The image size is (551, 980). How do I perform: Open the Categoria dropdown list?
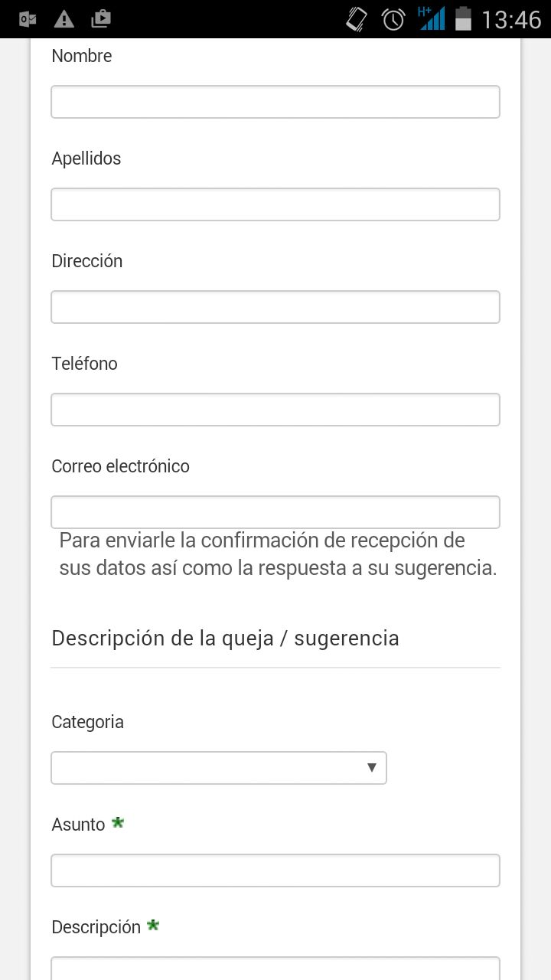coord(219,768)
